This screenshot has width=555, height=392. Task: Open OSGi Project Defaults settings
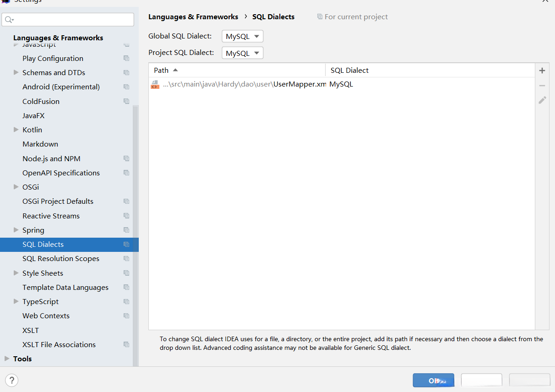(58, 201)
